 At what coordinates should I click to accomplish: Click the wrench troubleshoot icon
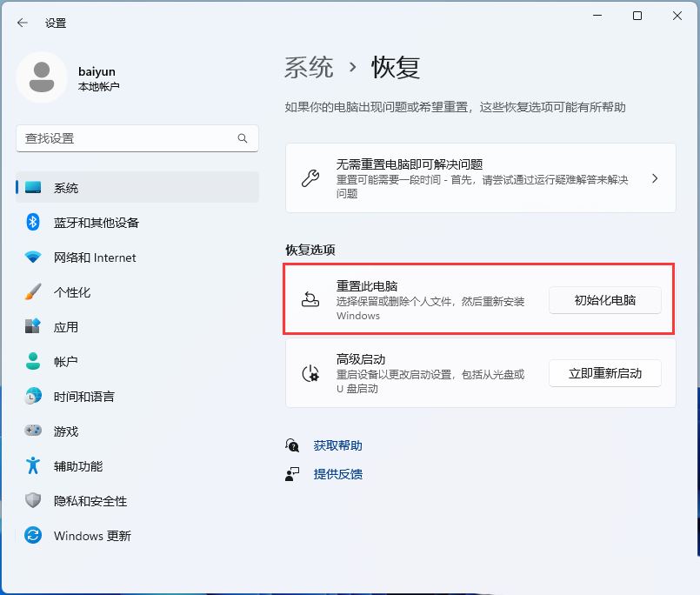[310, 178]
